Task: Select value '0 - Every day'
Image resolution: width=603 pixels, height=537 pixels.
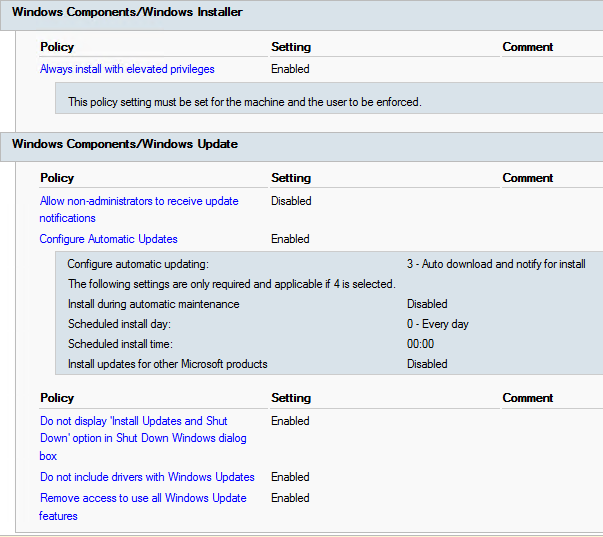Action: click(x=438, y=324)
